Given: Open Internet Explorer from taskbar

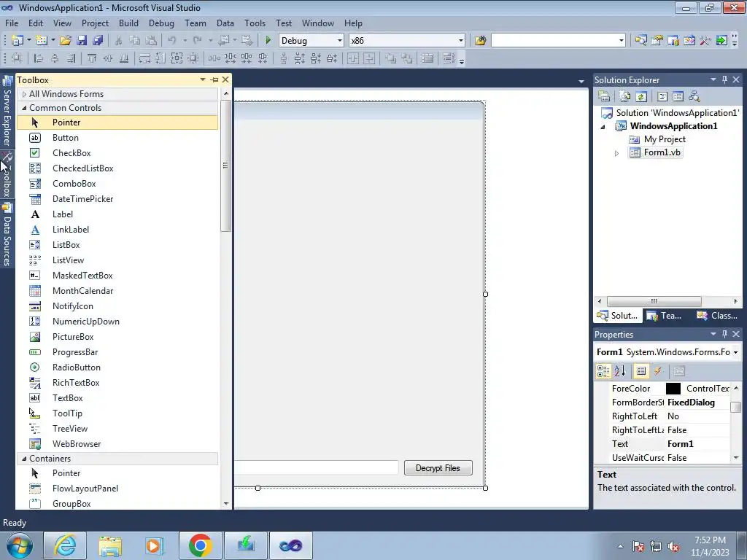Looking at the screenshot, I should (65, 545).
